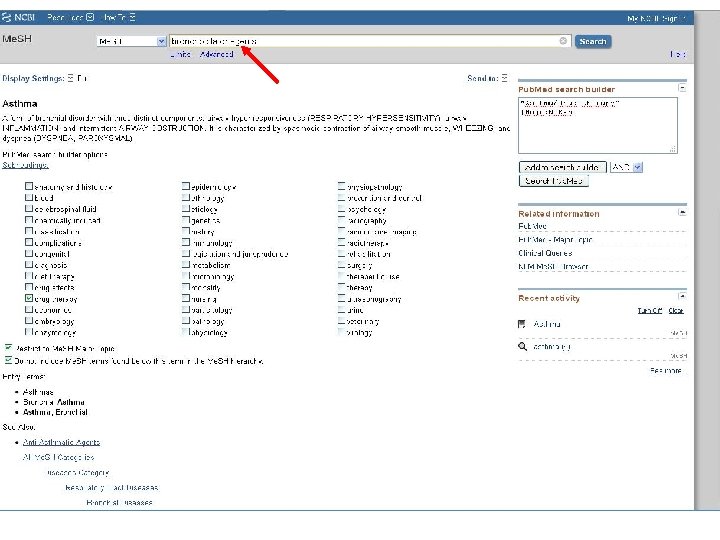The image size is (720, 540).
Task: Collapse the Related information panel
Action: (x=682, y=212)
